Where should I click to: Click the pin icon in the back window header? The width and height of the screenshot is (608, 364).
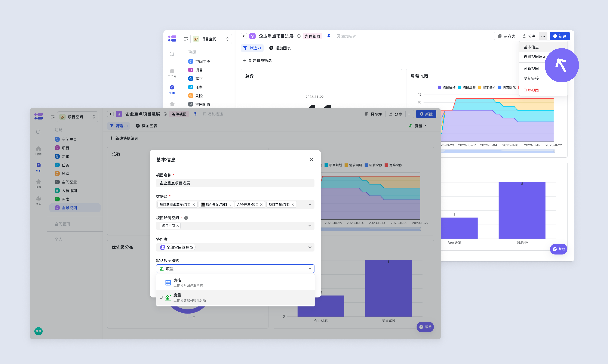click(x=329, y=36)
